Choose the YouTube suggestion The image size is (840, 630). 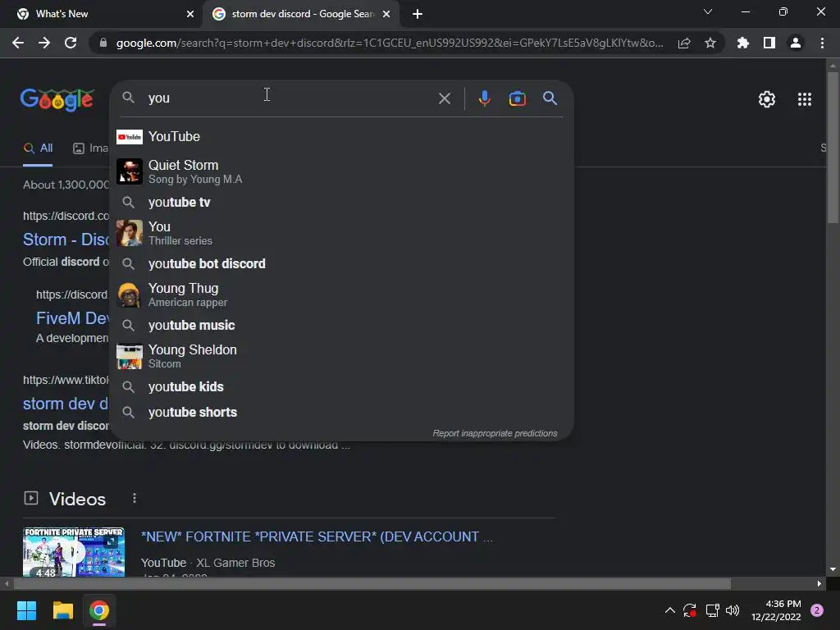(341, 137)
